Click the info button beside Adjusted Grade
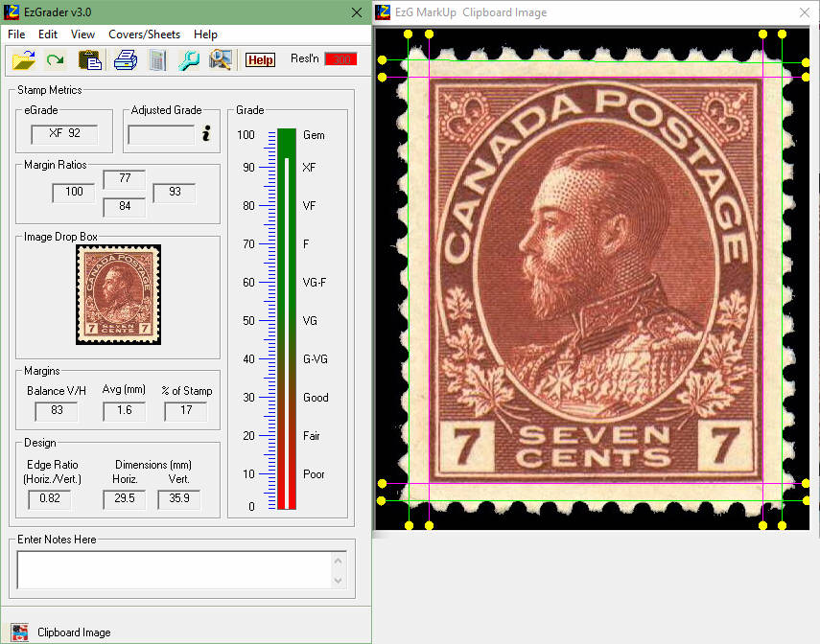This screenshot has height=644, width=820. click(204, 134)
